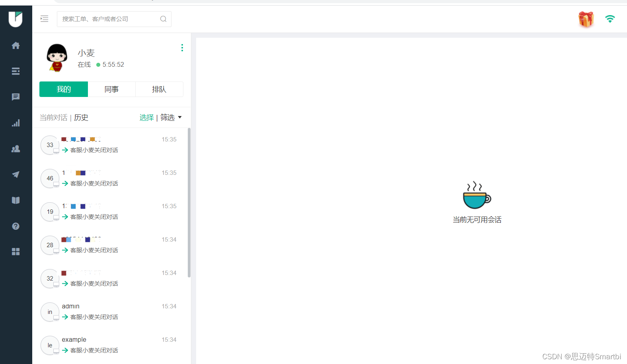Viewport: 627px width, 364px height.
Task: Show 历史 conversations
Action: tap(81, 118)
